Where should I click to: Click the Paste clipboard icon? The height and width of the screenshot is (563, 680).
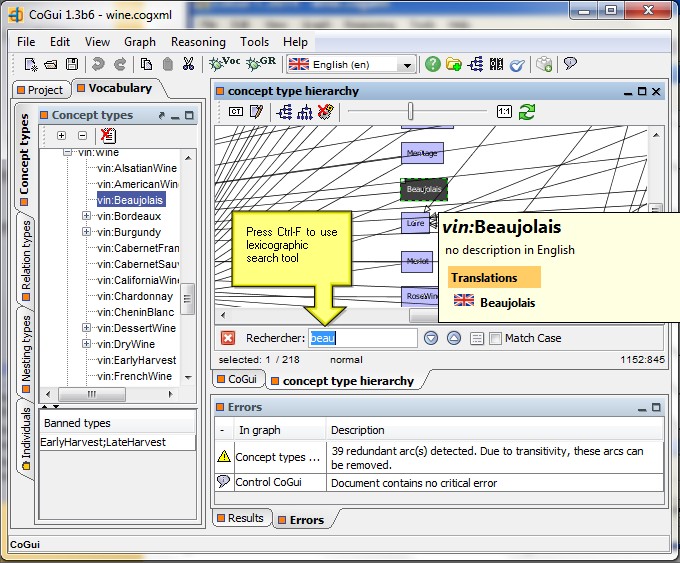(x=168, y=64)
